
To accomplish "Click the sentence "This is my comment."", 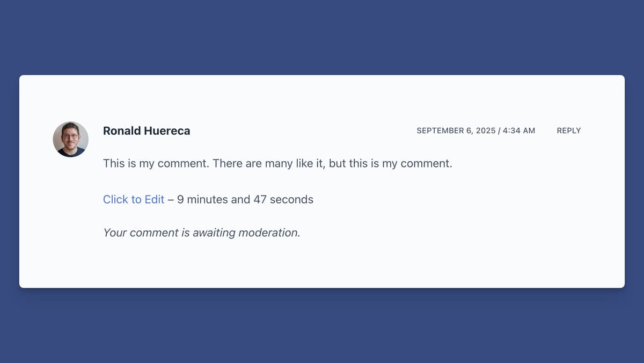I will (156, 163).
